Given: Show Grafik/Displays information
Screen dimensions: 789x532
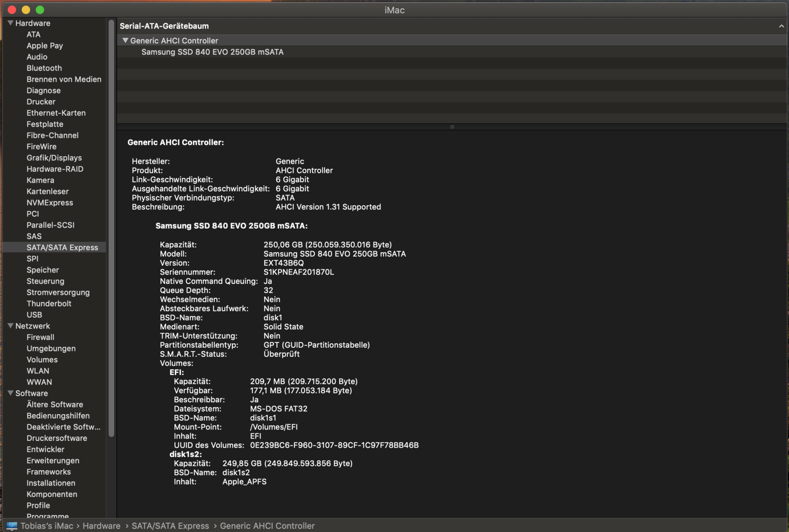Looking at the screenshot, I should [x=54, y=158].
